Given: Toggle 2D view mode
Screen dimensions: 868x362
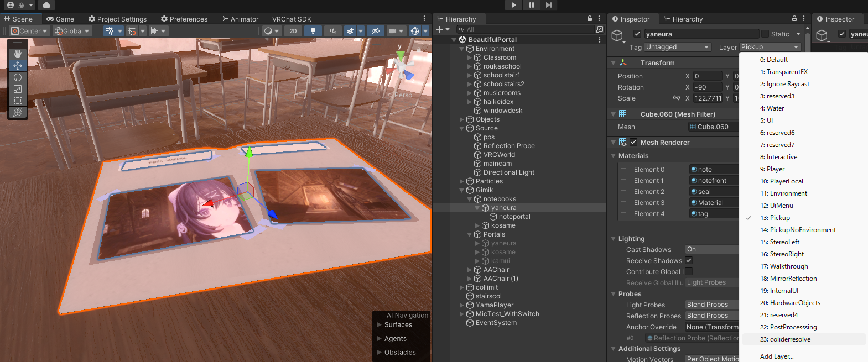Looking at the screenshot, I should (293, 31).
